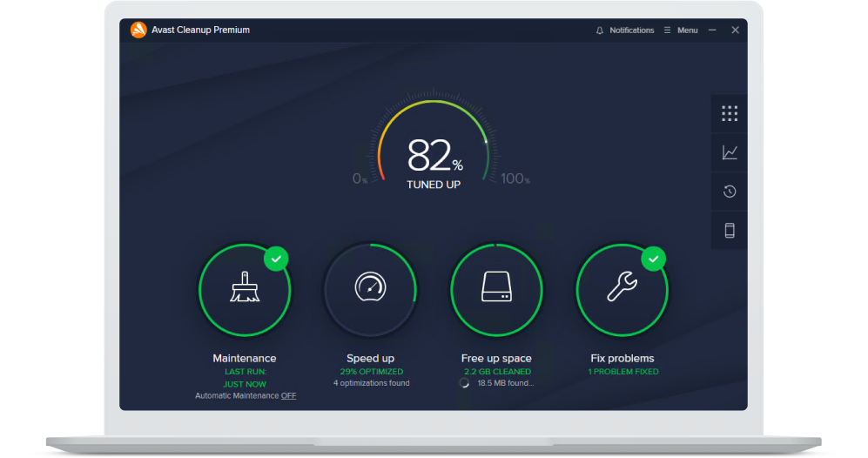Image resolution: width=868 pixels, height=458 pixels.
Task: Minimize the Avast Cleanup window
Action: tap(712, 30)
